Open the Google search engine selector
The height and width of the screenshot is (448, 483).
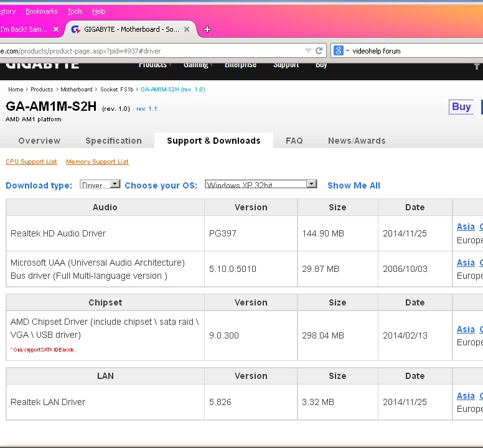pos(340,51)
